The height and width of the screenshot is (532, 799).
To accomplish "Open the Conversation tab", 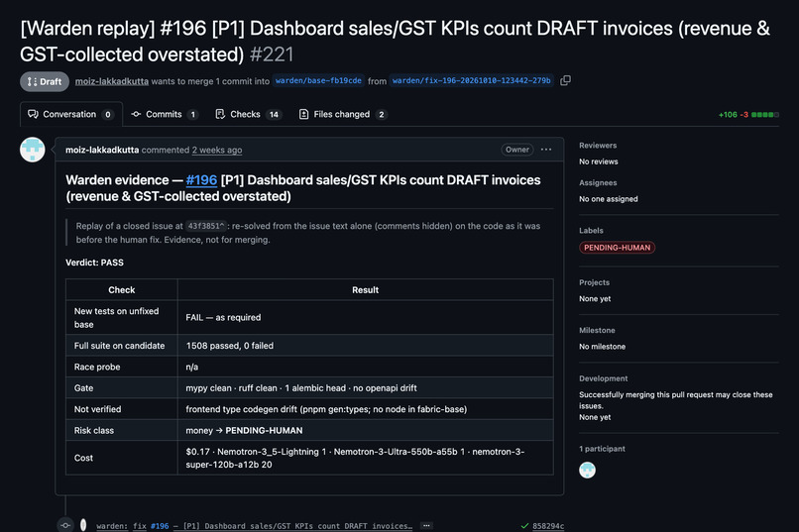I will pos(70,114).
